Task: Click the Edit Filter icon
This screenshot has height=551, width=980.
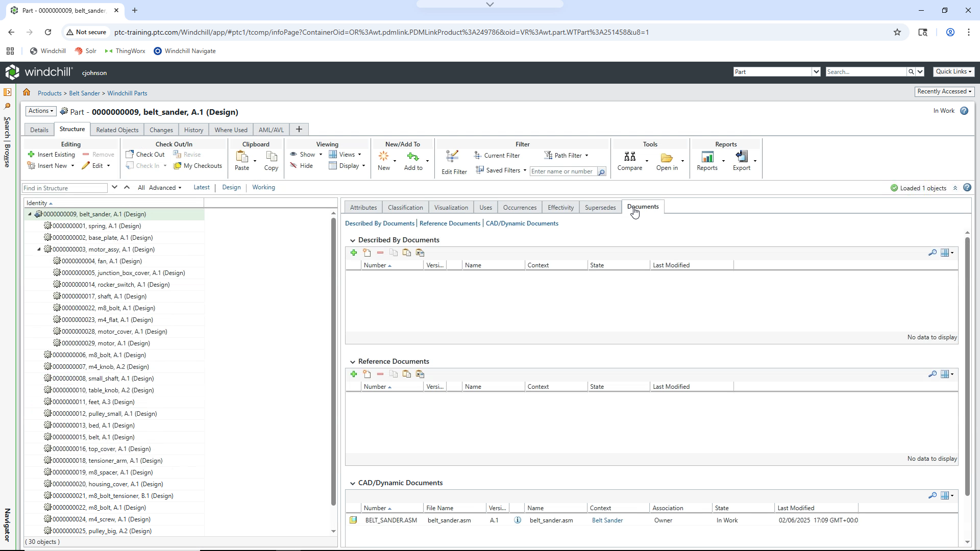Action: tap(452, 157)
